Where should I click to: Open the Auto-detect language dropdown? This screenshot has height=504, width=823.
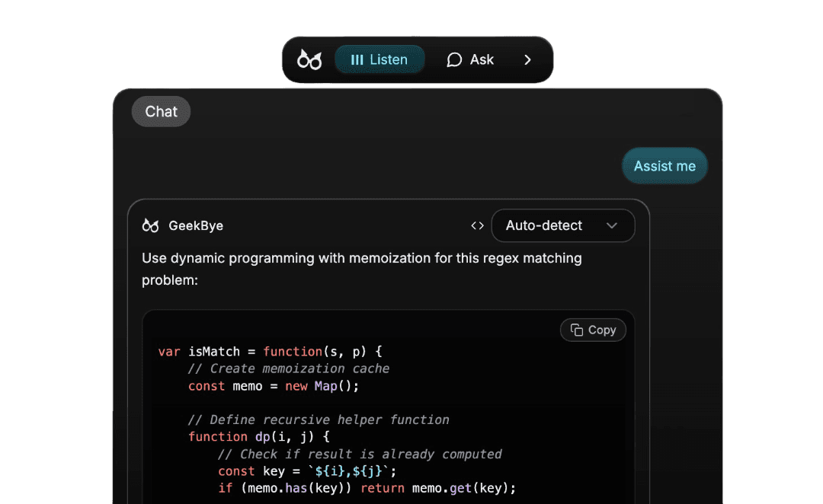[563, 225]
